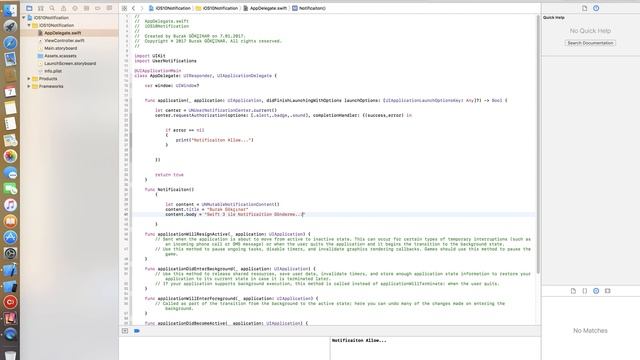Click the 'Notification Allow...' console output
640x360 pixels.
(x=359, y=340)
